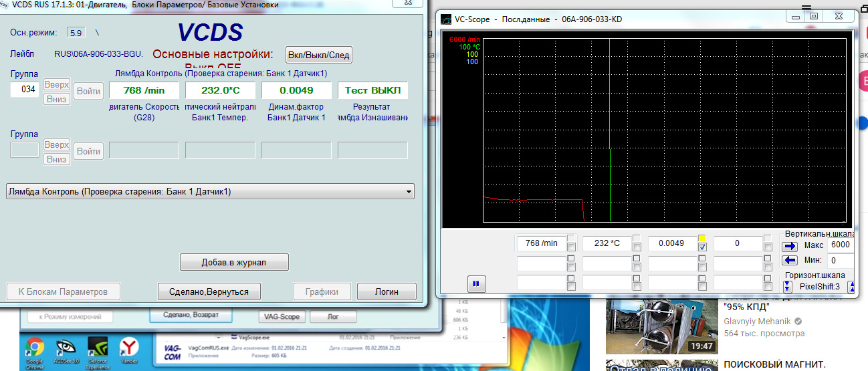
Task: Click the green trace in the VC-Scope graph
Action: (610, 184)
